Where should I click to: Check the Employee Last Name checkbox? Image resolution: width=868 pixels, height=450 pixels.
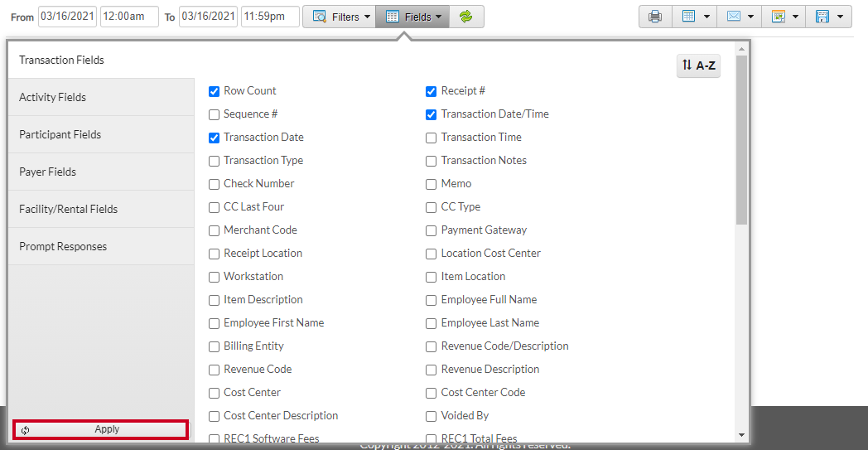click(432, 324)
